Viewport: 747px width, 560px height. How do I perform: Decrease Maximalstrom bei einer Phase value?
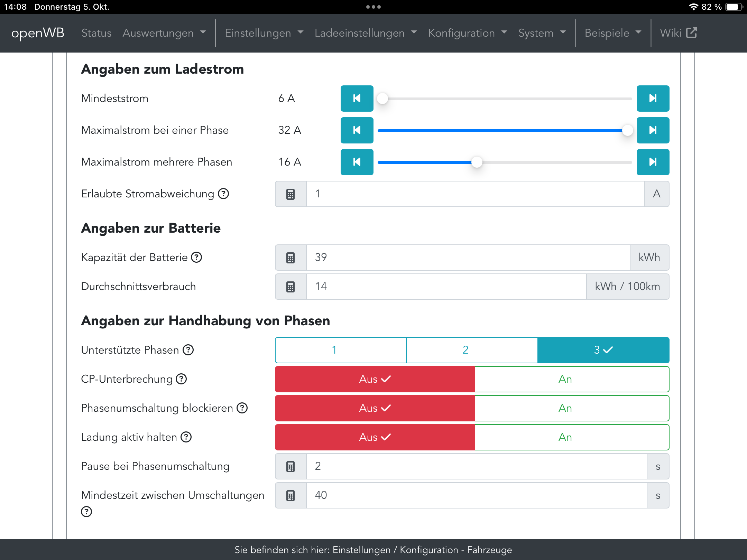(x=357, y=130)
